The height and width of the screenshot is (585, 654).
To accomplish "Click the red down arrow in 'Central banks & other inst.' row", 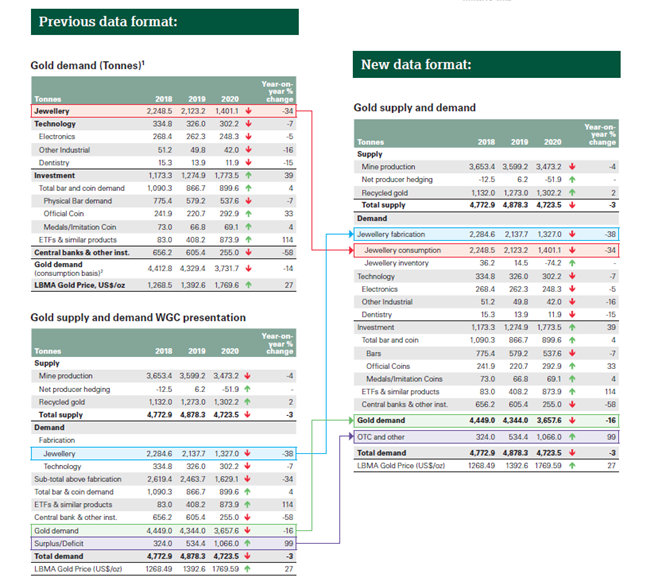I will 249,252.
